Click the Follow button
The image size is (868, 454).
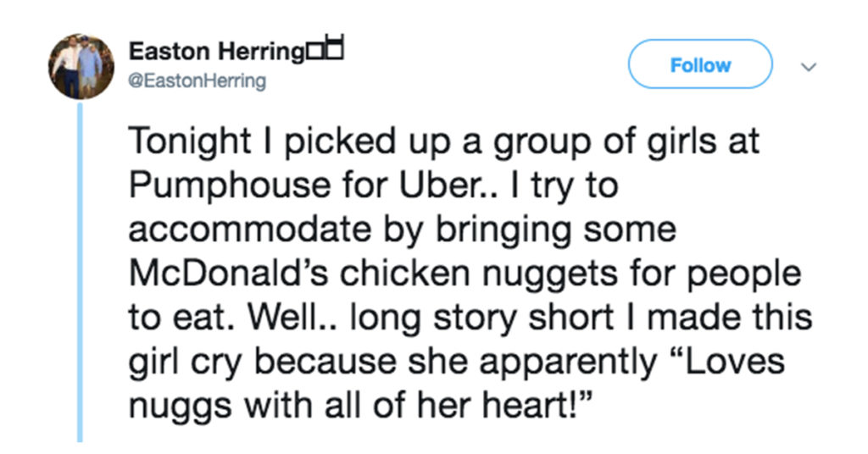[700, 64]
